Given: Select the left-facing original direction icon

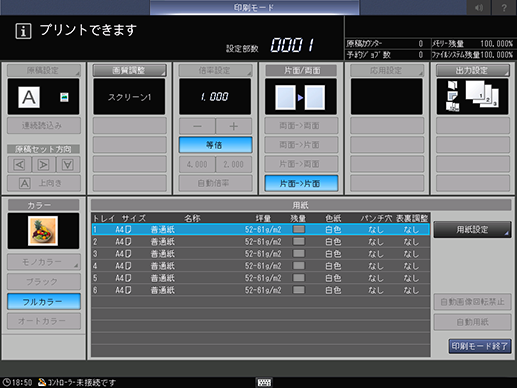Looking at the screenshot, I should click(20, 165).
